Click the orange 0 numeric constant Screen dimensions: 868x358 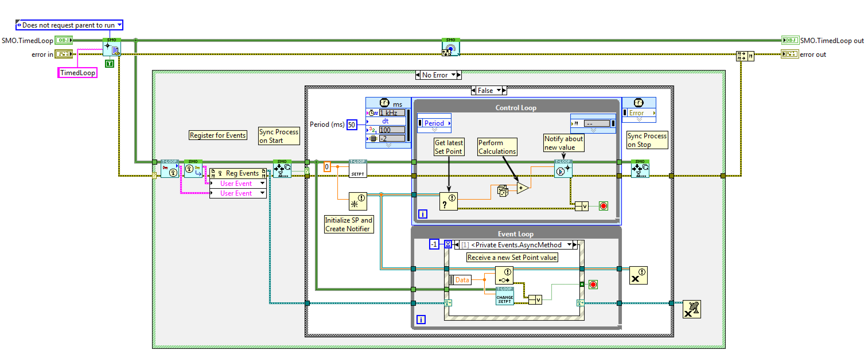point(327,167)
